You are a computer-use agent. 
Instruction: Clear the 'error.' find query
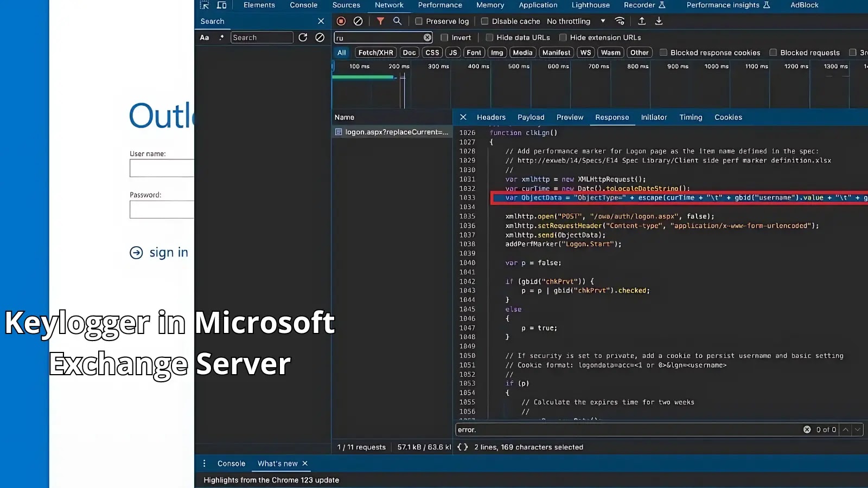pyautogui.click(x=807, y=429)
